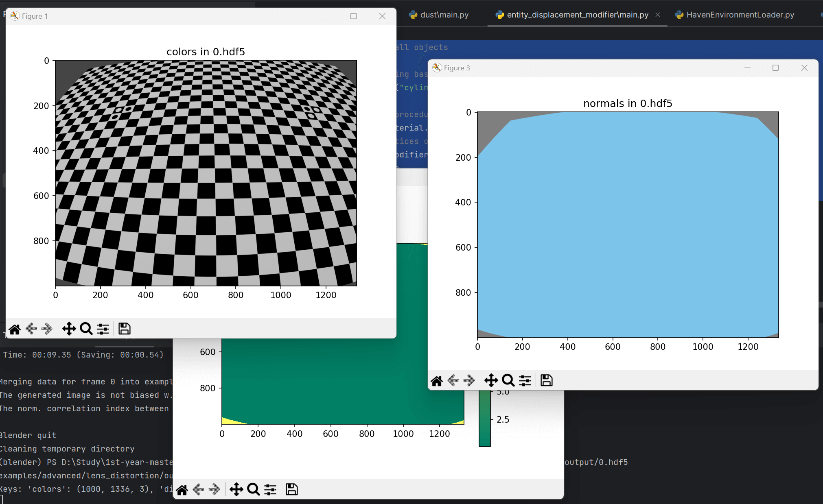Close entity_displacement_modifier\main.py tab
The width and height of the screenshot is (823, 504).
[658, 15]
